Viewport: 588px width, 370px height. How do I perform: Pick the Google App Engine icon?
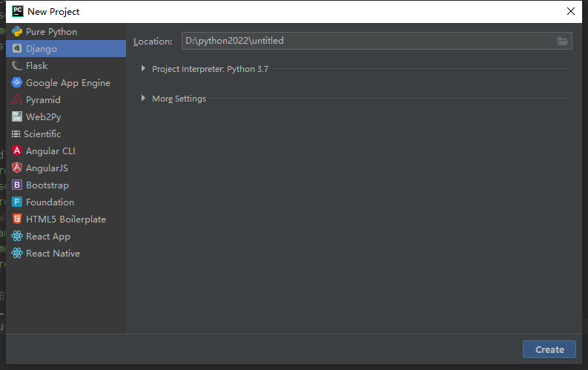coord(17,82)
